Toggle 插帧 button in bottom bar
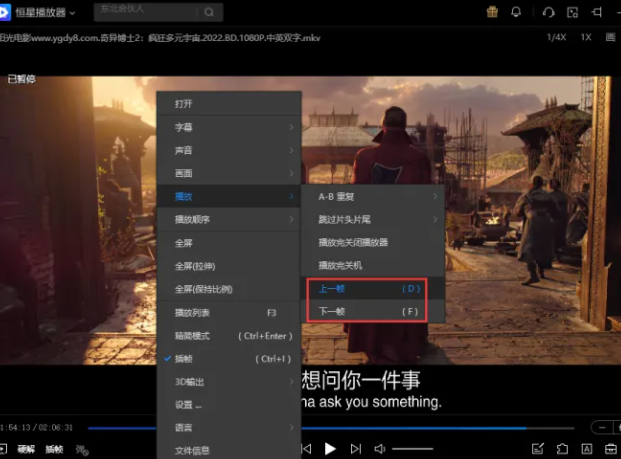 pyautogui.click(x=54, y=449)
